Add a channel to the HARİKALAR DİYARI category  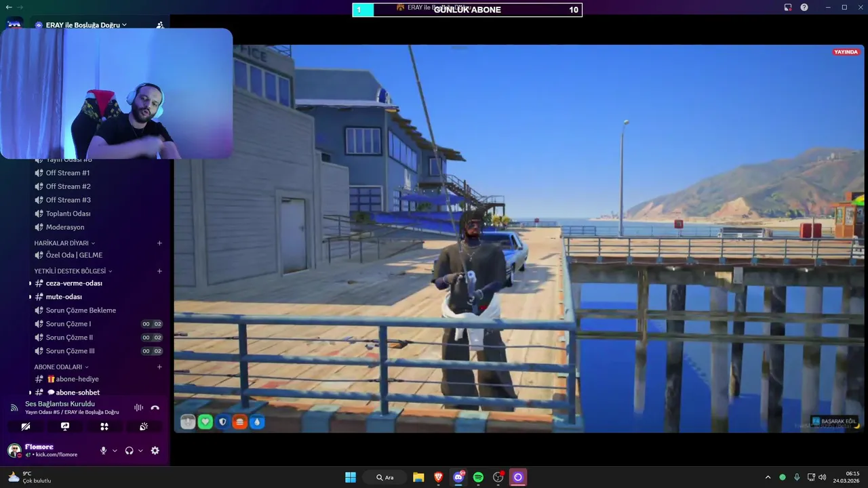tap(160, 243)
